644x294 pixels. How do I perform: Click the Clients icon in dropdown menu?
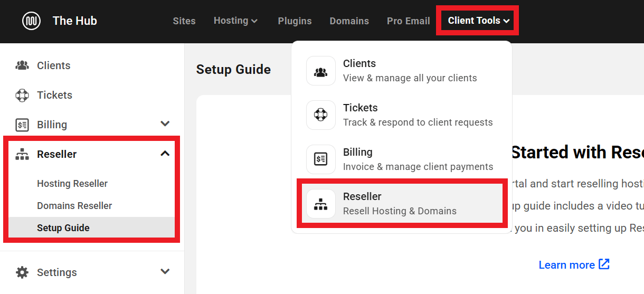(x=321, y=71)
